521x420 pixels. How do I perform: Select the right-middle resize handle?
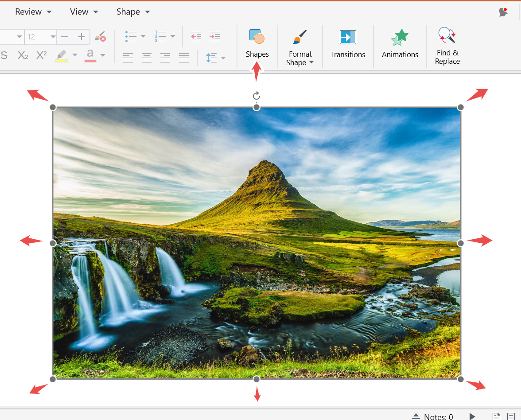(461, 243)
